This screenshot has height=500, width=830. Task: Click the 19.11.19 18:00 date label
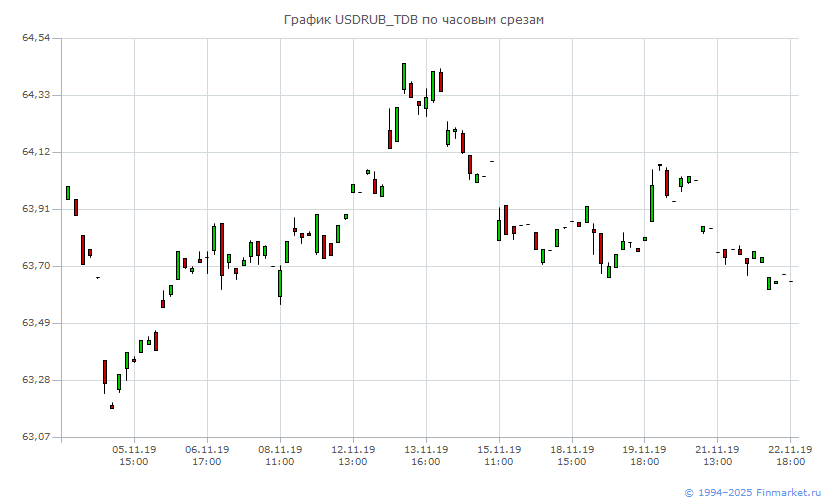[645, 456]
